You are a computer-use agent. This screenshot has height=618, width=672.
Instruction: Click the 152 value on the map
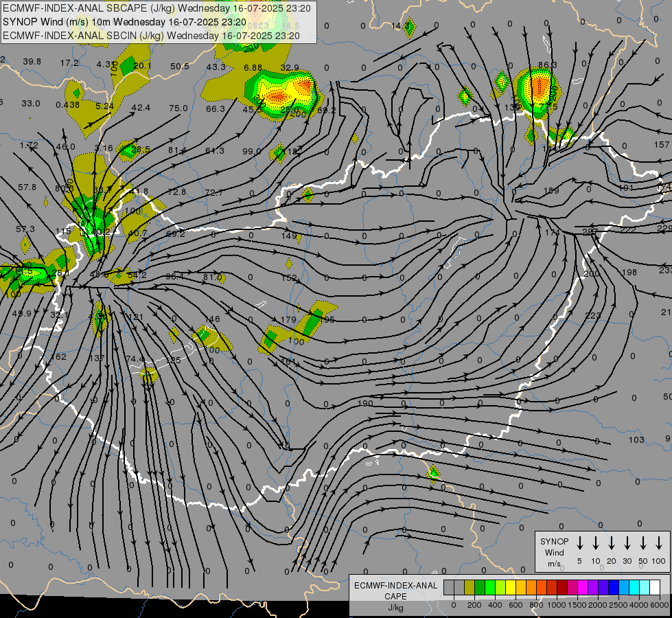pyautogui.click(x=289, y=277)
